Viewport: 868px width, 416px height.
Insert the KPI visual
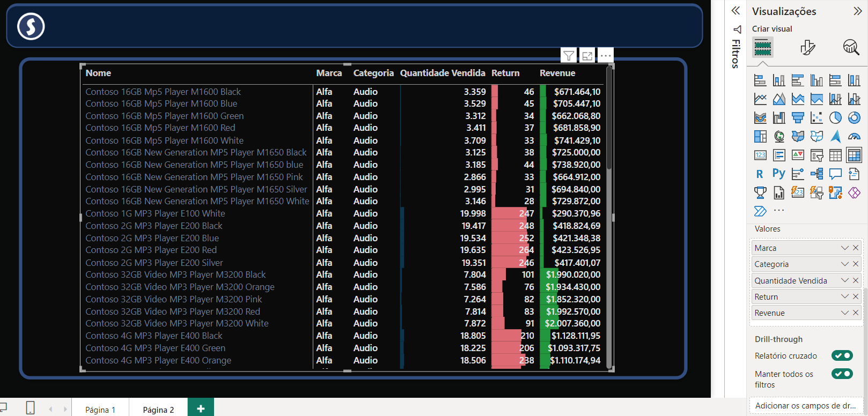point(798,155)
